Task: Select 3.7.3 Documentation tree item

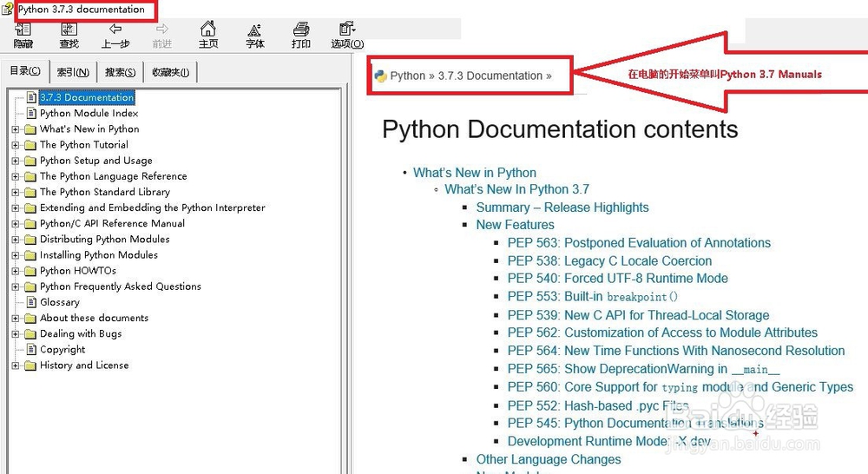Action: pos(87,97)
